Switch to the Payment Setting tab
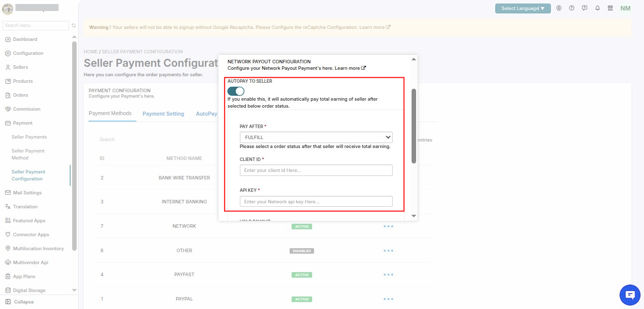 click(x=163, y=114)
